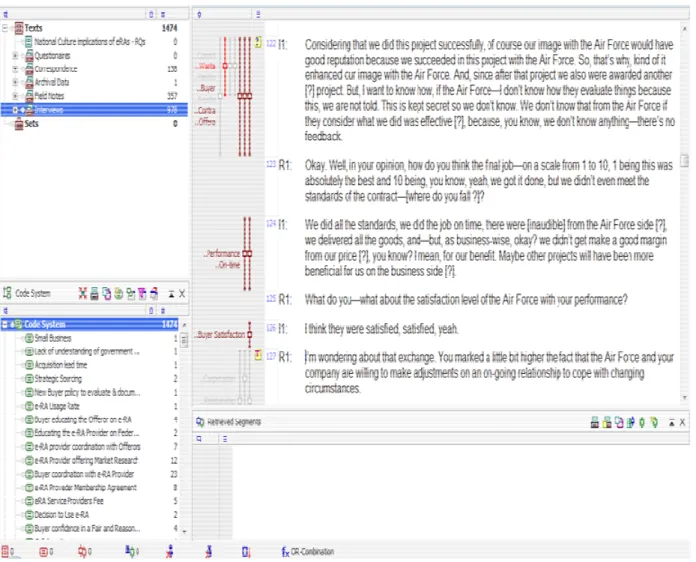Click the green tree-view icon in Code System toolbar

point(130,293)
